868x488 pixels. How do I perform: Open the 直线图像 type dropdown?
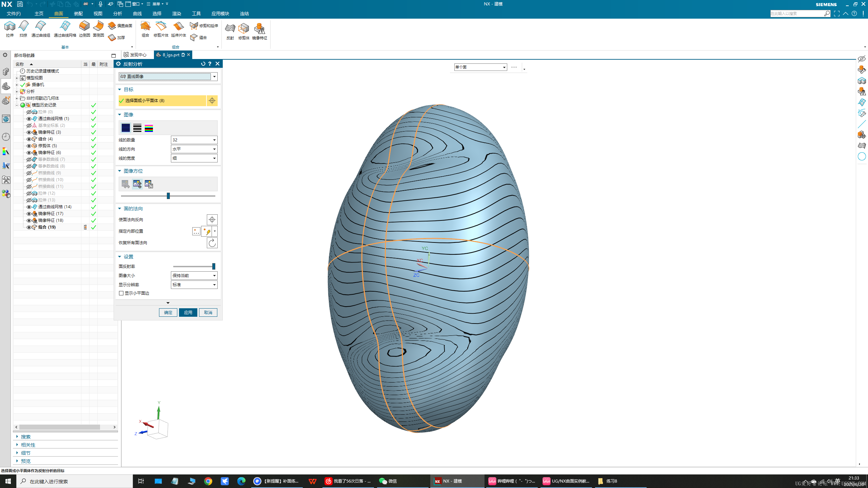pos(168,77)
